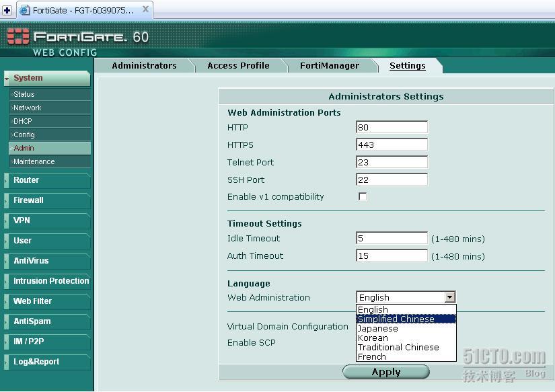Screen dimensions: 555x392
Task: Expand the Web Filter menu
Action: (x=47, y=301)
